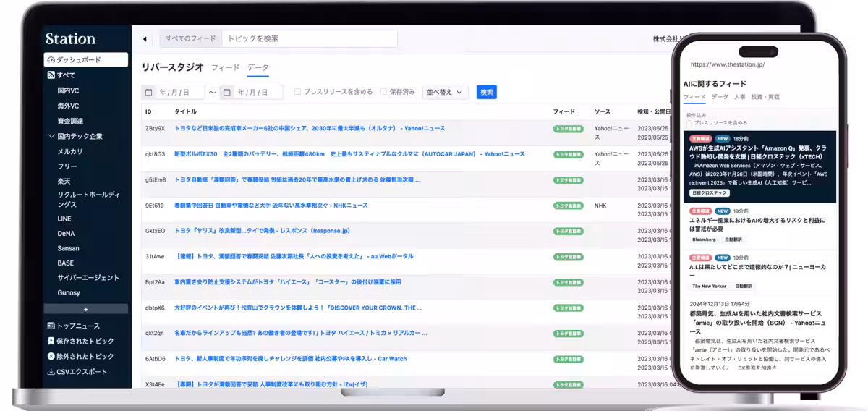Open calendar icon of start date field
The width and height of the screenshot is (868, 411).
[149, 93]
